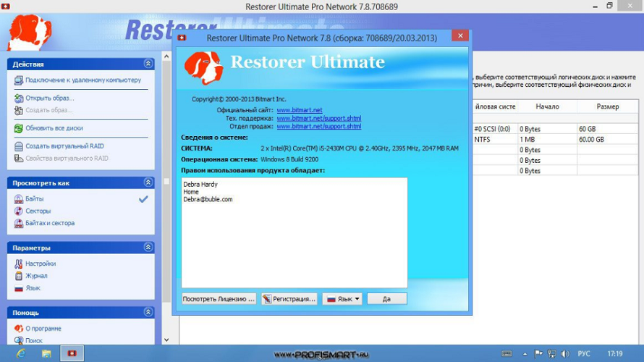Image resolution: width=644 pixels, height=362 pixels.
Task: Click the '17:19' clock in taskbar
Action: [x=615, y=354]
